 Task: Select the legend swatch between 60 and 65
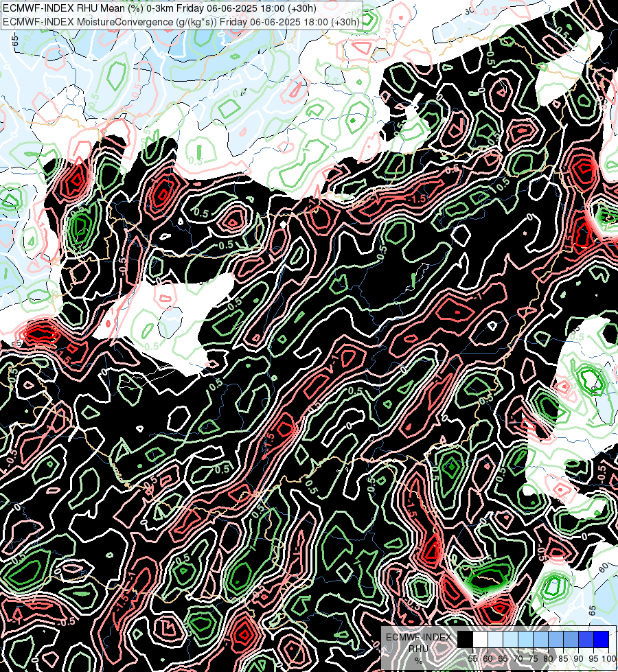pos(495,639)
